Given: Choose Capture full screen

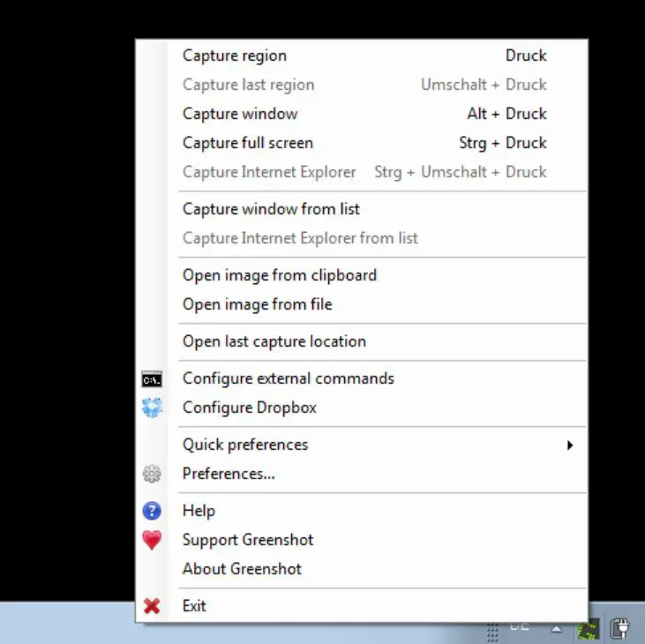Looking at the screenshot, I should [362, 143].
